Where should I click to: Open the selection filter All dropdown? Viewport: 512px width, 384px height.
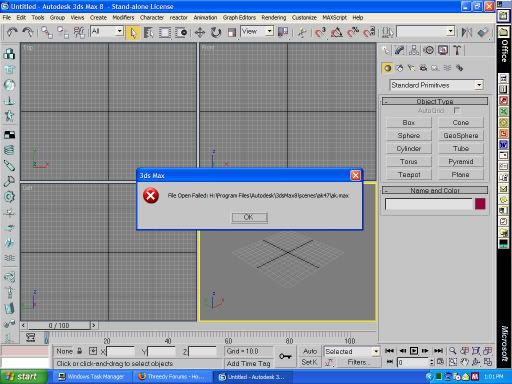[107, 31]
